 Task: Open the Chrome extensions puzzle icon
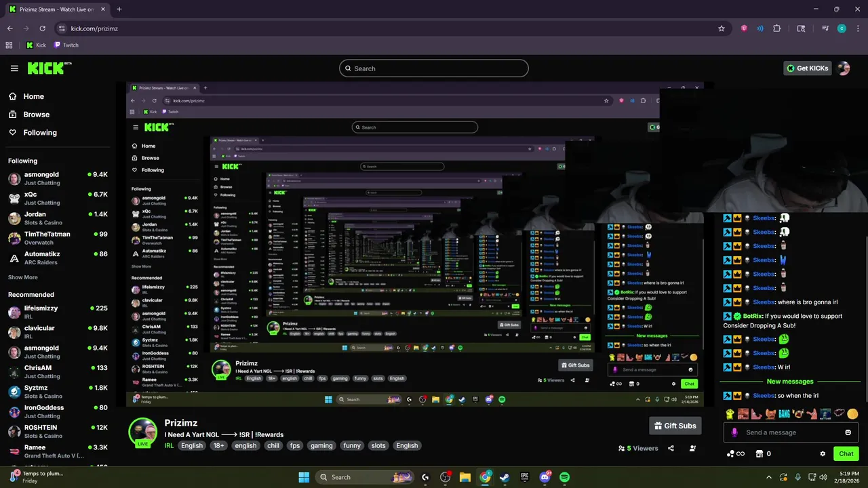(x=777, y=28)
